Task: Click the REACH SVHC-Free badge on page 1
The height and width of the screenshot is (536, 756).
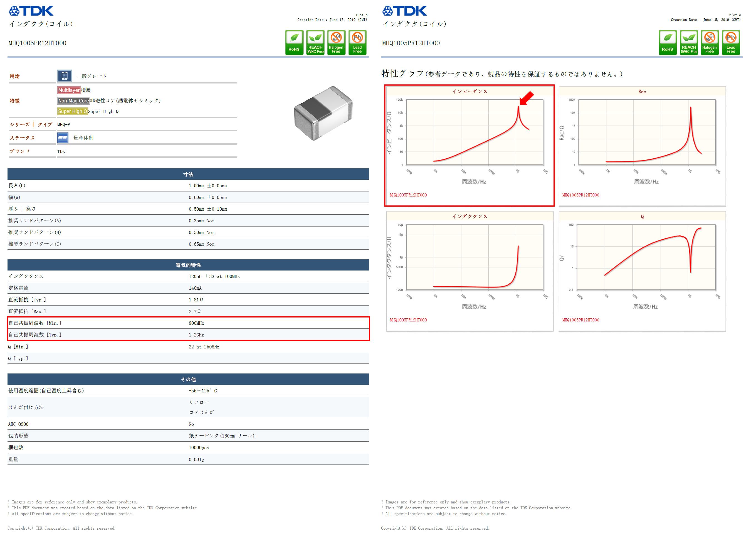Action: pyautogui.click(x=315, y=43)
